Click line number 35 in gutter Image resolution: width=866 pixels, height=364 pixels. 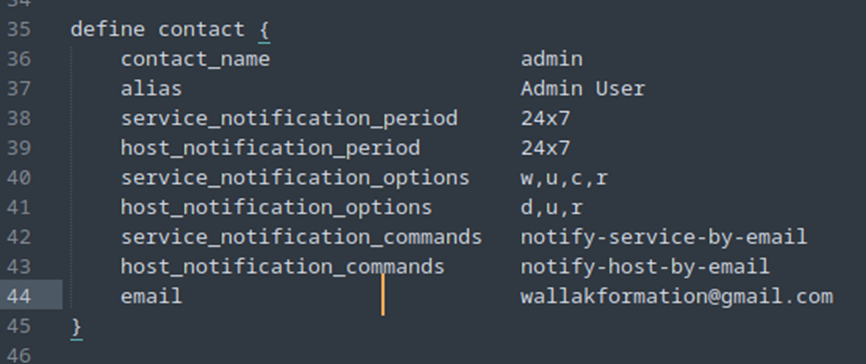click(x=18, y=29)
